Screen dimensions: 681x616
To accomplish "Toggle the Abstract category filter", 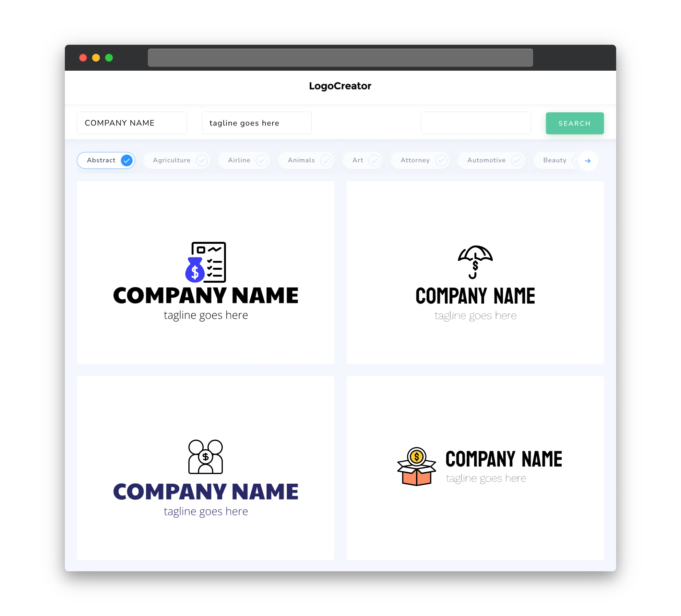I will 107,160.
